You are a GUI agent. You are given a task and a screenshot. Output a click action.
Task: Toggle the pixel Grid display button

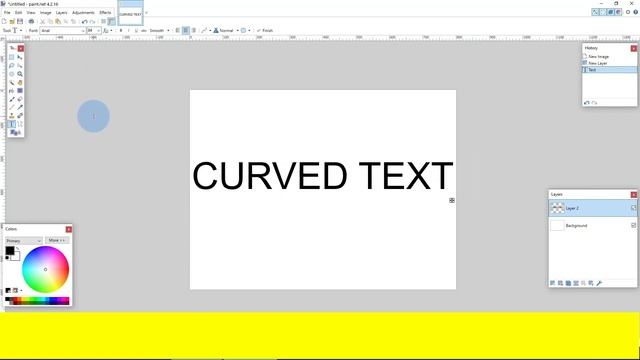[103, 21]
